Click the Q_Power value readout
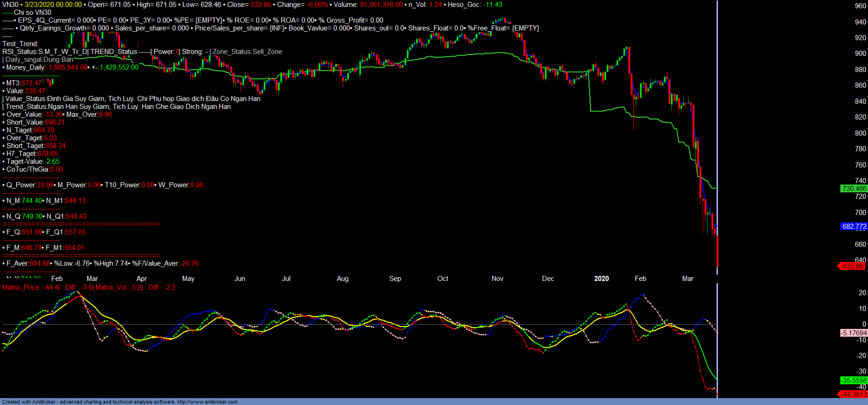 coord(28,185)
